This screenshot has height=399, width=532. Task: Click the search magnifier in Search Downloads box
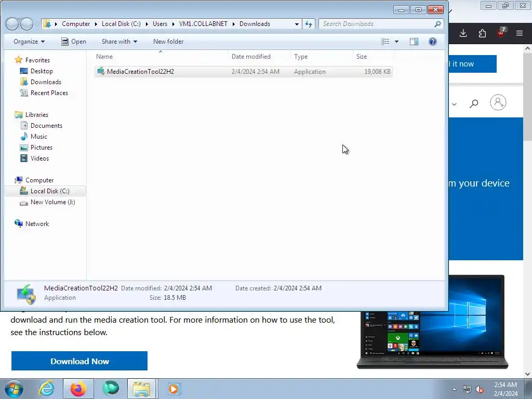[x=437, y=24]
